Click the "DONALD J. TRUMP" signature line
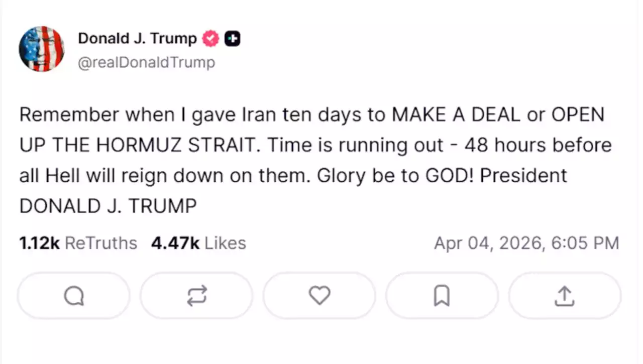643x364 pixels. [x=108, y=206]
